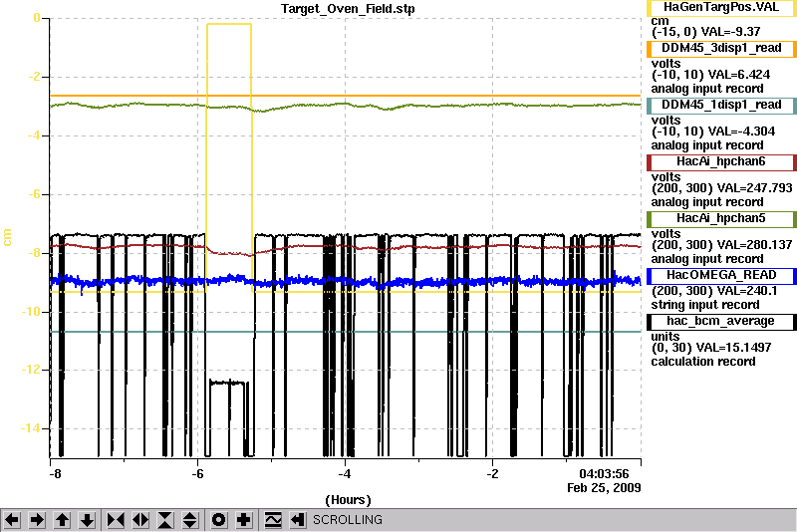This screenshot has width=797, height=532.
Task: Click the bar-with-left-arrow icon beside SCROLLING
Action: point(298,520)
